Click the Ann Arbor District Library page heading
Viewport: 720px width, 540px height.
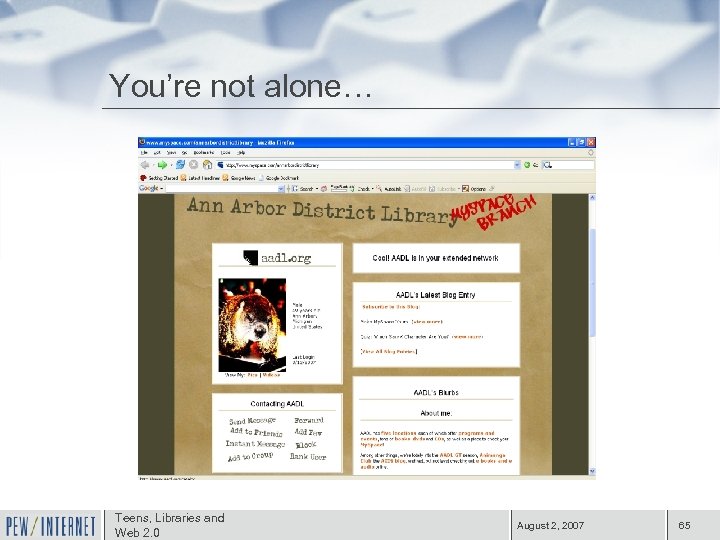pyautogui.click(x=324, y=210)
